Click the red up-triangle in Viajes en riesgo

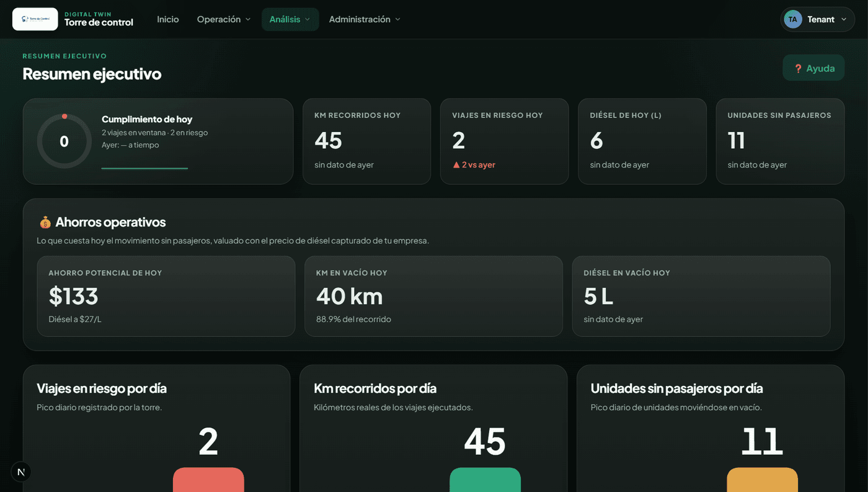pos(456,165)
